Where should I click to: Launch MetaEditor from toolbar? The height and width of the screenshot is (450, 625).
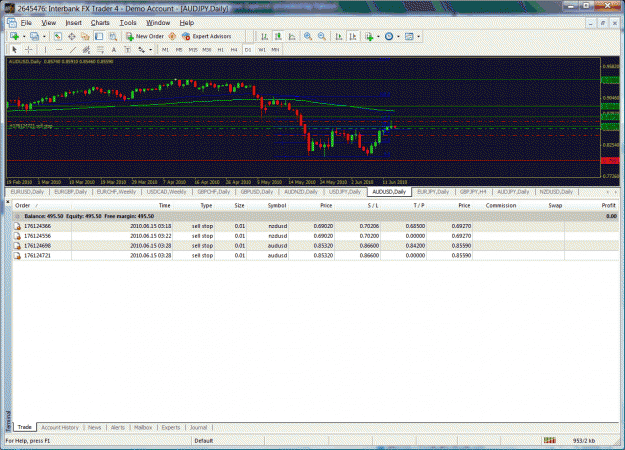coord(172,36)
